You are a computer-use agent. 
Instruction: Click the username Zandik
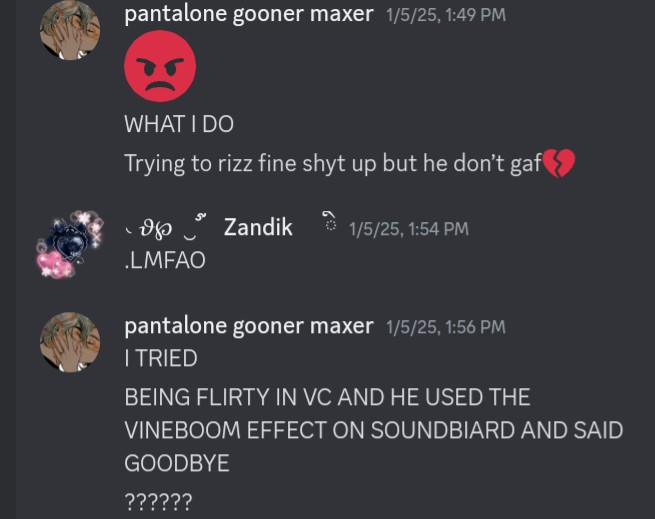[258, 227]
